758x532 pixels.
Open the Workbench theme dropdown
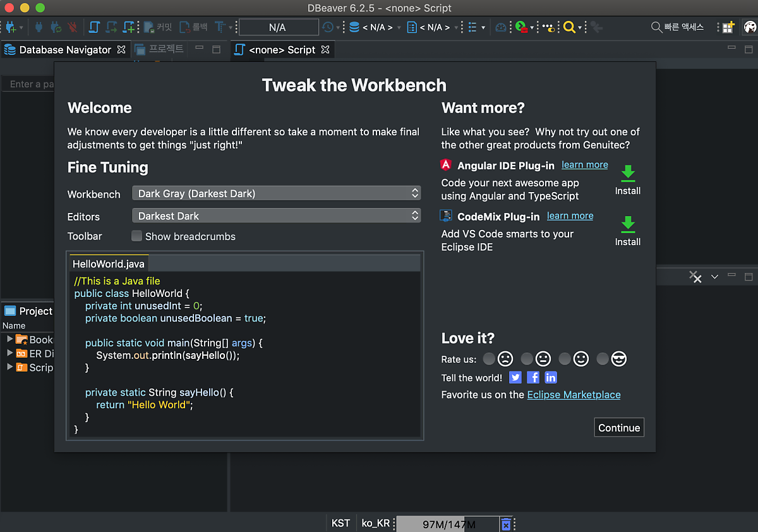coord(276,193)
